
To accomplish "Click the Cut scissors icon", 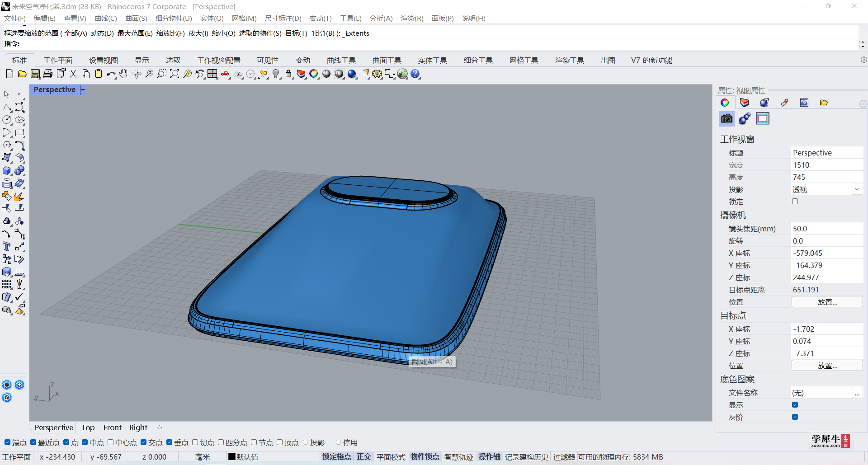I will click(x=73, y=74).
